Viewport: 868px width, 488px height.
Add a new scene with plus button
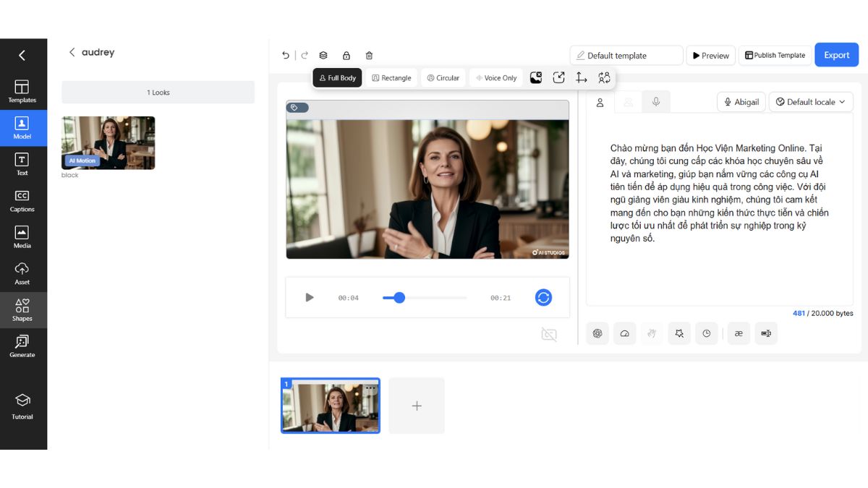417,406
